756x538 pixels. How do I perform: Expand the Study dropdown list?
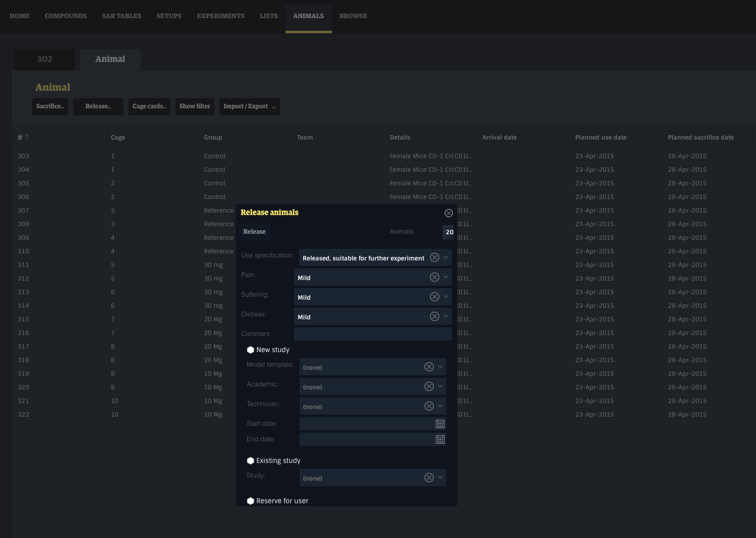click(440, 478)
